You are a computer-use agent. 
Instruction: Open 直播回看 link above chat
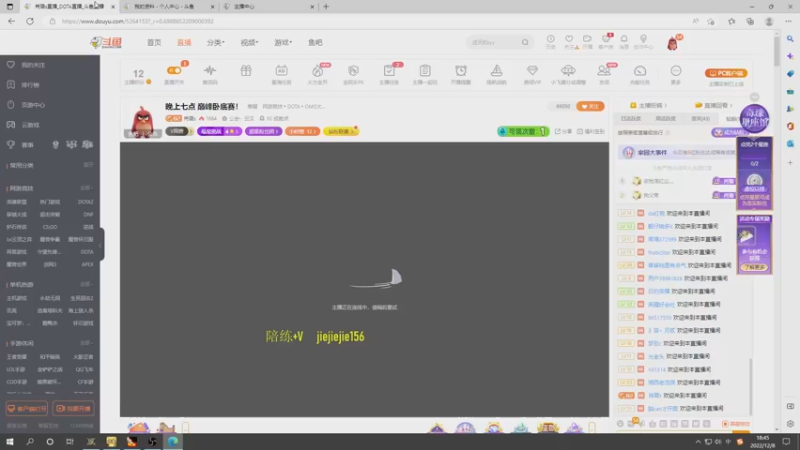click(x=714, y=105)
